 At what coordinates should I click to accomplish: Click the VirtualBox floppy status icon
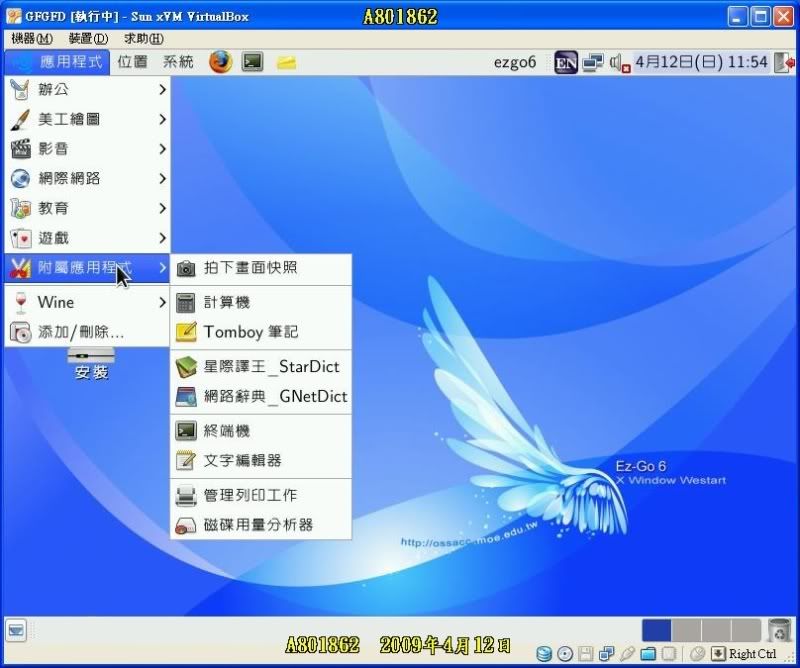pyautogui.click(x=586, y=654)
